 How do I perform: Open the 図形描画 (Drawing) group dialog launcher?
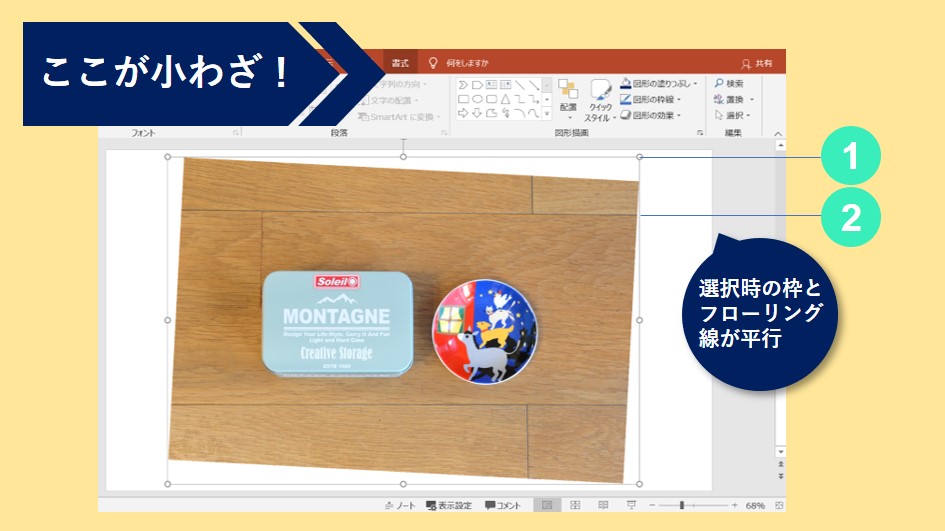700,133
